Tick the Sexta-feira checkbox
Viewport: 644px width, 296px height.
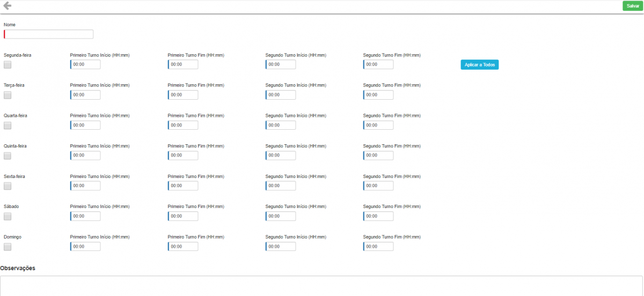(8, 186)
